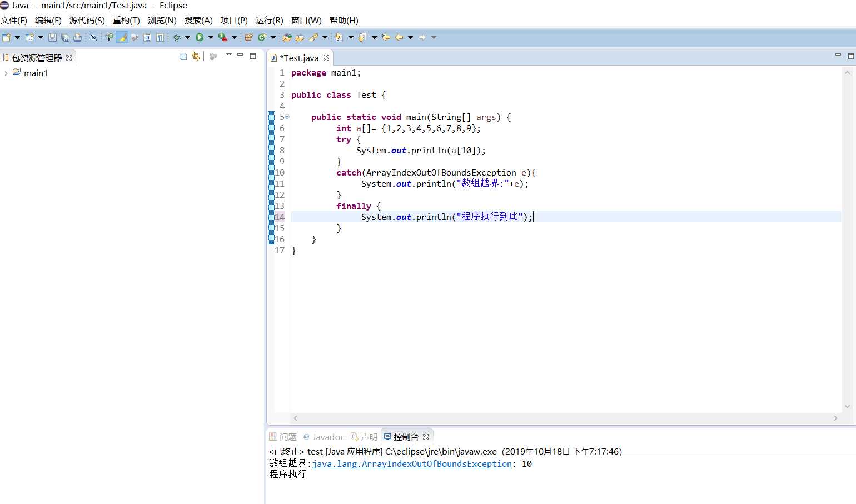This screenshot has height=504, width=856.
Task: Open the New Java Class dropdown arrow
Action: coord(273,37)
